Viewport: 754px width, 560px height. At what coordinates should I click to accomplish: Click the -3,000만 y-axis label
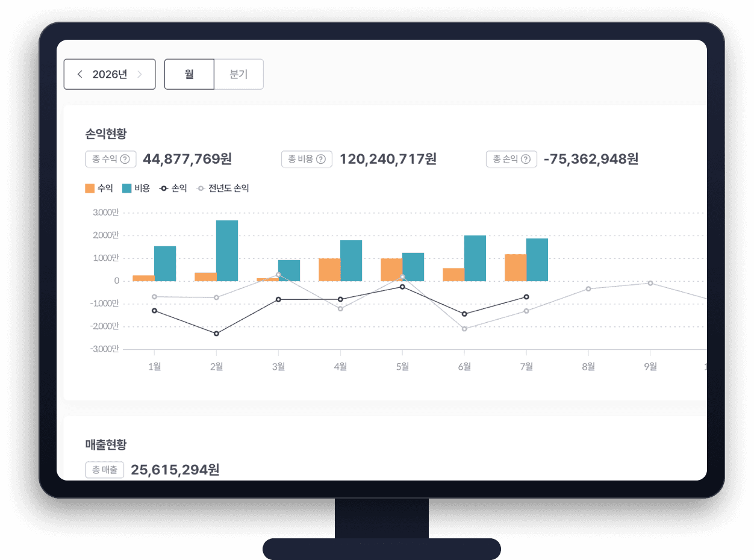(104, 349)
